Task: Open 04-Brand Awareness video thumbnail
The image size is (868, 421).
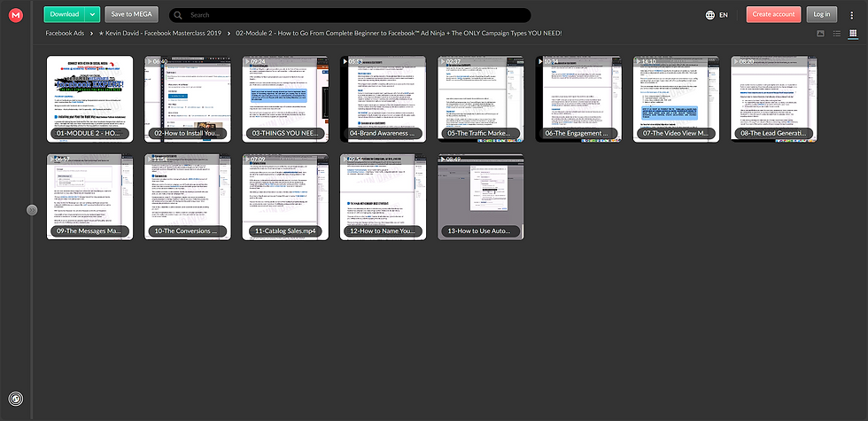Action: 383,99
